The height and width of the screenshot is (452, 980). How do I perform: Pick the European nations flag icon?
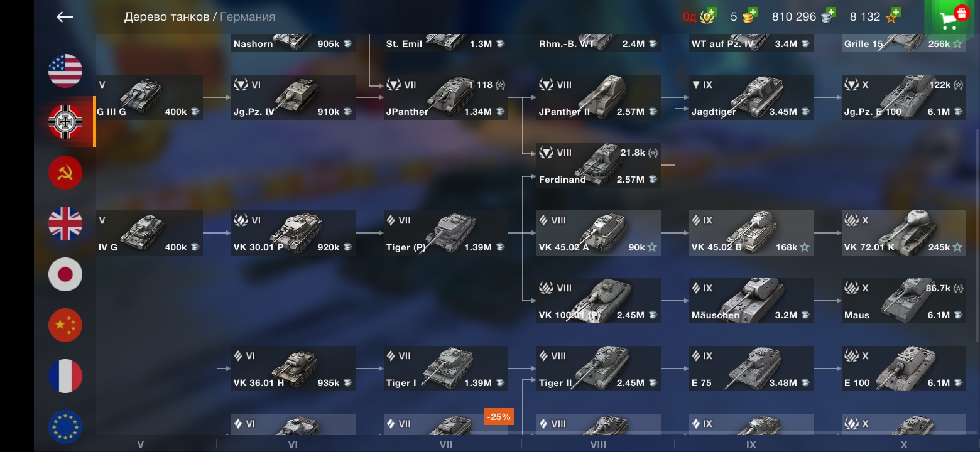65,426
